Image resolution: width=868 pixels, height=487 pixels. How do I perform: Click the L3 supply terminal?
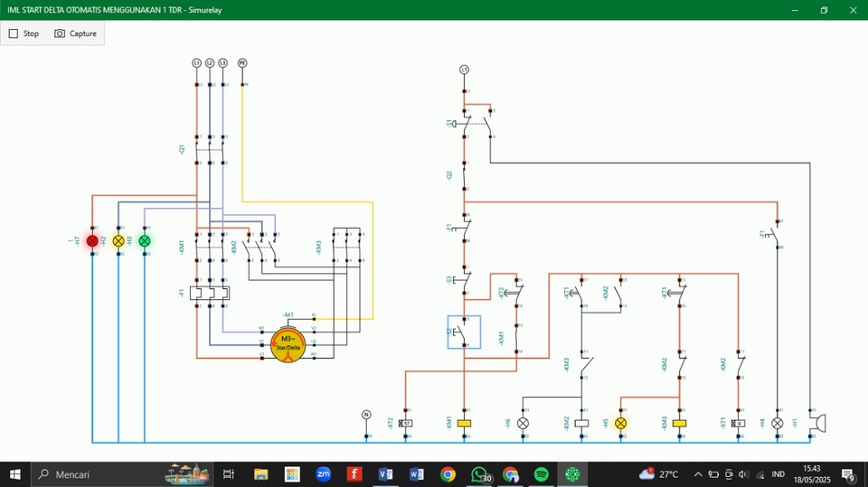[x=222, y=63]
